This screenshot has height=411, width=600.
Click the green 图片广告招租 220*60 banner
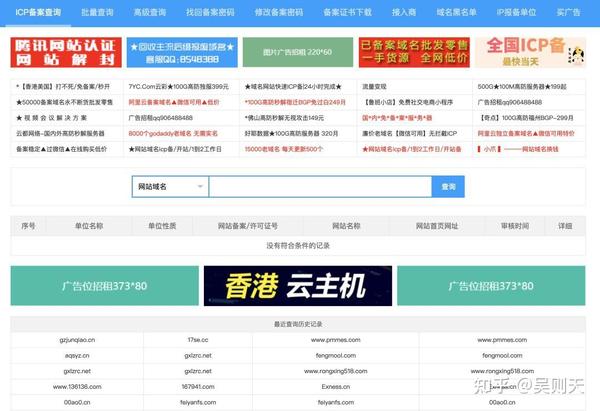298,52
